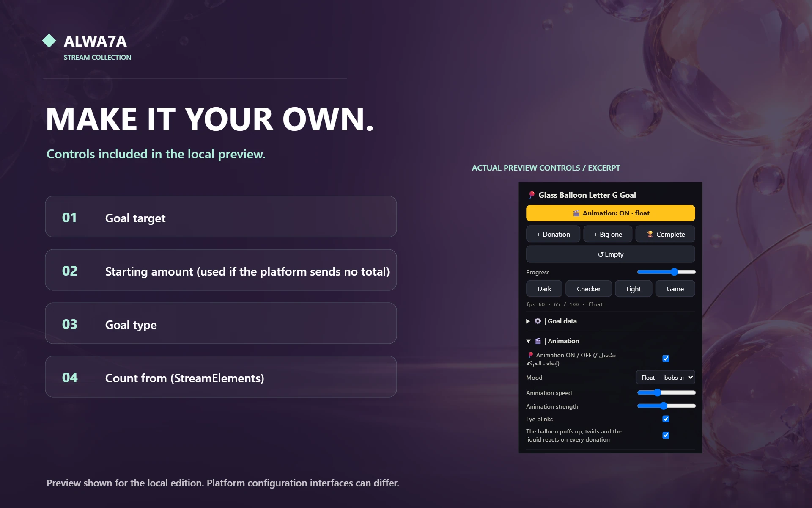Collapse the Animation section triangle
Image resolution: width=812 pixels, height=508 pixels.
coord(528,341)
